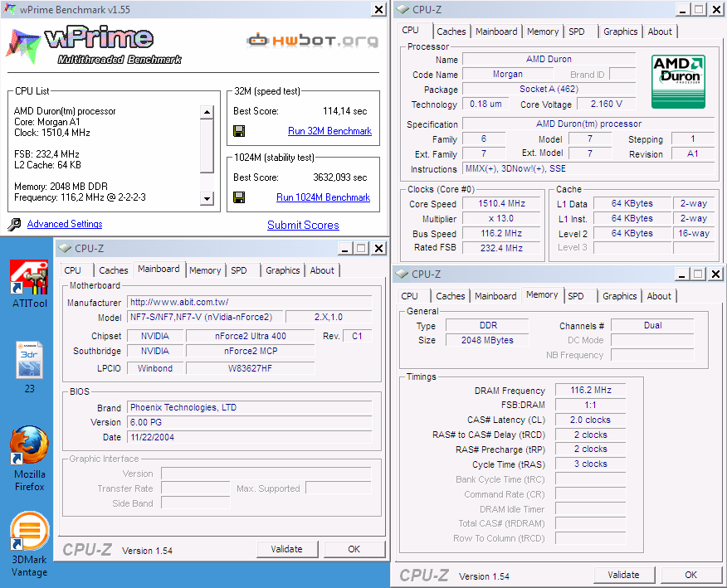Select Caches tab in Memory CPU-Z window

[450, 296]
